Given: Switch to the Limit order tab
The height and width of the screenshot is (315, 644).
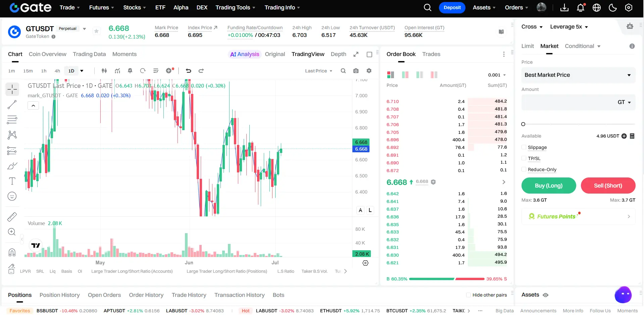Looking at the screenshot, I should [x=528, y=46].
